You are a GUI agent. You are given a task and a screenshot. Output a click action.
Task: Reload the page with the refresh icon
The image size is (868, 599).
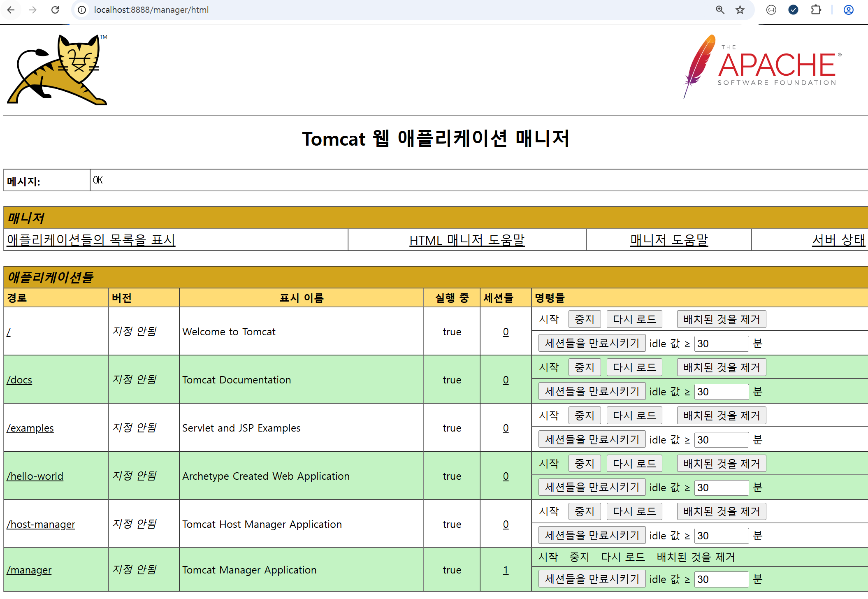pyautogui.click(x=55, y=10)
